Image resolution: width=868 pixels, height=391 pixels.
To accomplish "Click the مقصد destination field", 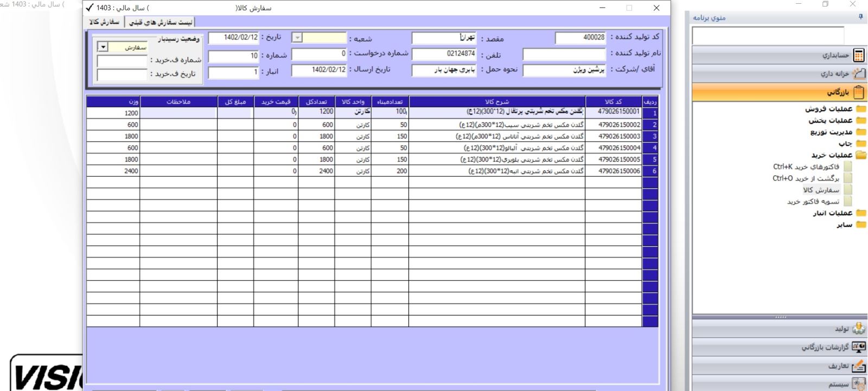I will point(444,38).
